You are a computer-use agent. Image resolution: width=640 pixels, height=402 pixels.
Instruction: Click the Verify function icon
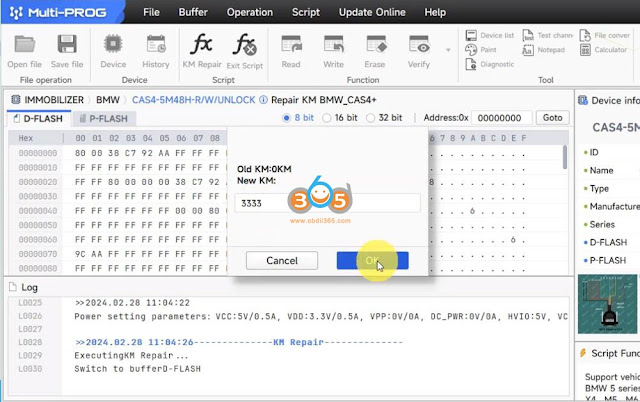click(x=419, y=44)
